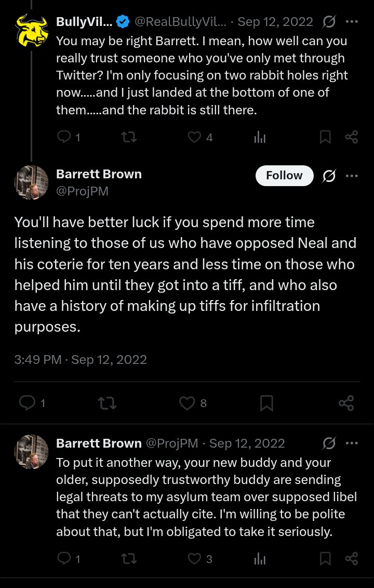The height and width of the screenshot is (588, 374).
Task: Follow Barrett Brown
Action: tap(284, 176)
